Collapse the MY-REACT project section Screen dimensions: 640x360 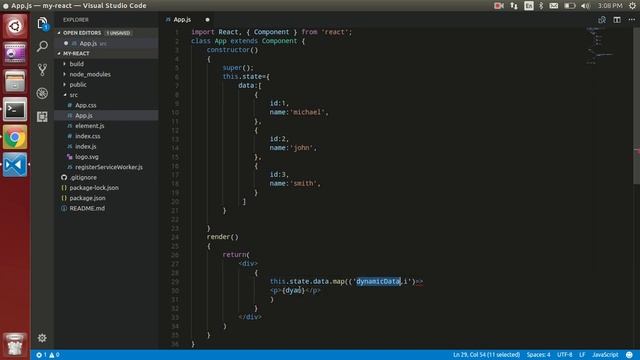click(76, 53)
